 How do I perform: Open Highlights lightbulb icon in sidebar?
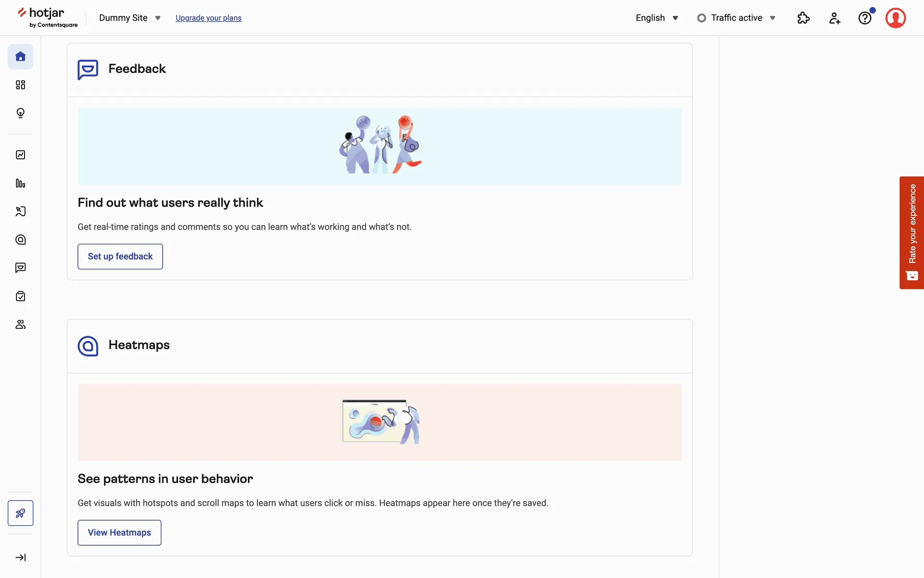(x=20, y=113)
